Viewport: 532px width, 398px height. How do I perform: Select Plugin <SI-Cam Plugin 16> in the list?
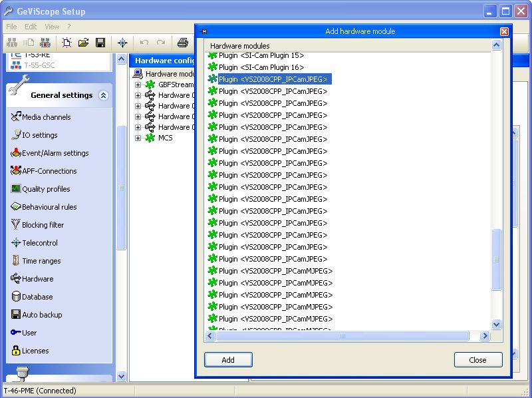261,67
